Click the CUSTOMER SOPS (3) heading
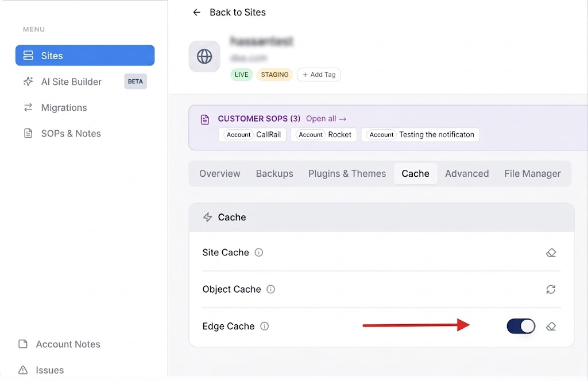588x381 pixels. (259, 119)
